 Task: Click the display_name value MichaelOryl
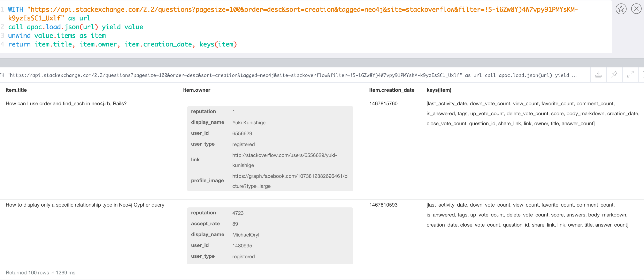coord(245,235)
